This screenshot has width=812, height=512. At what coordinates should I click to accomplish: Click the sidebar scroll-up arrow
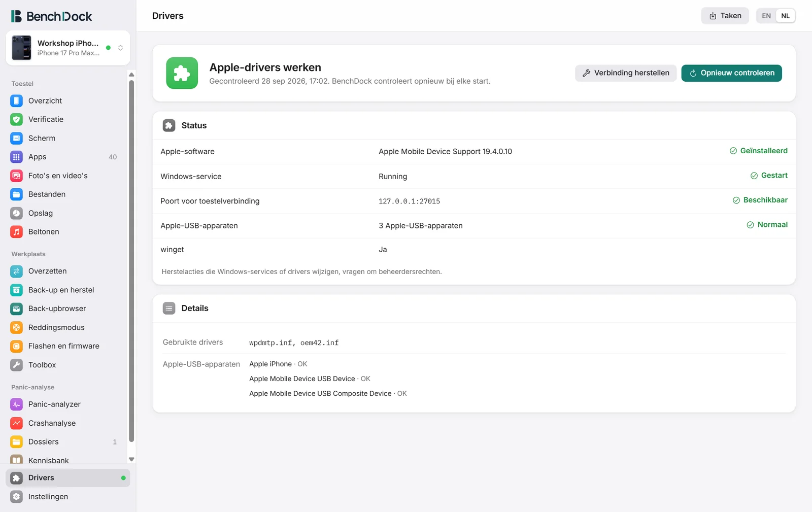131,75
